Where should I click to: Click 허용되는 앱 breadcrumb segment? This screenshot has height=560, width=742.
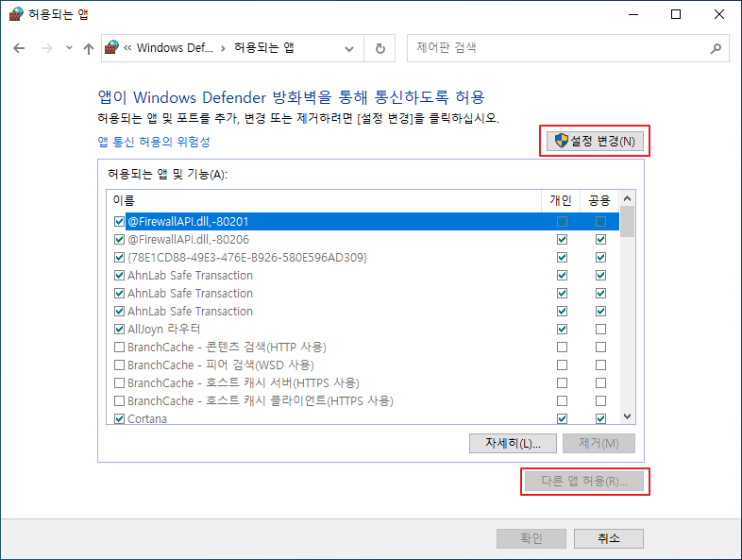pyautogui.click(x=264, y=48)
